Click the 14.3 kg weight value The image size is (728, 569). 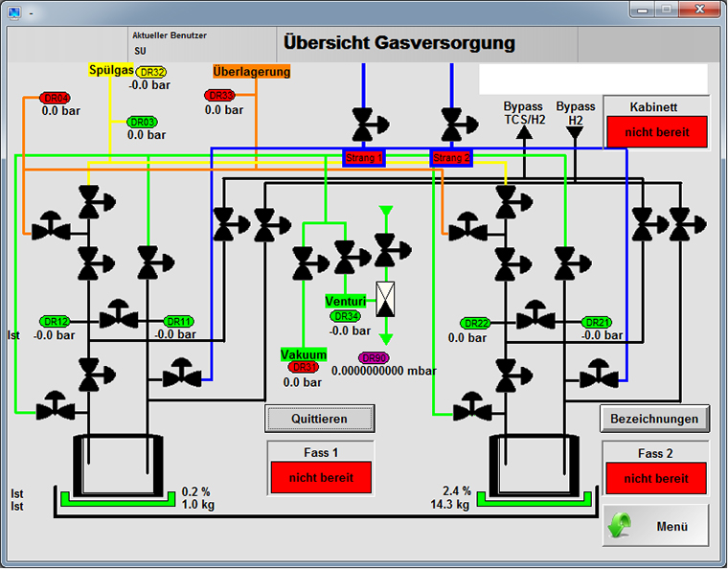(x=449, y=504)
